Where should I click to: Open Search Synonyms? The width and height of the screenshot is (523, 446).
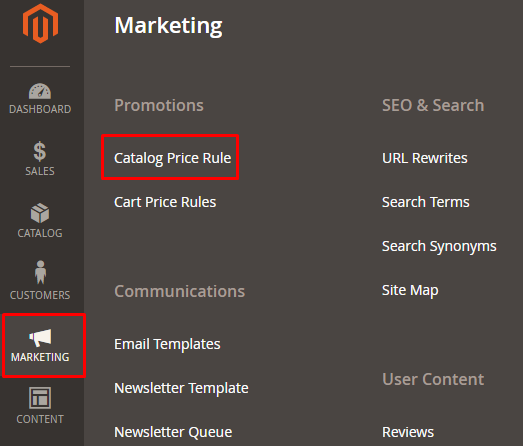[x=439, y=247]
